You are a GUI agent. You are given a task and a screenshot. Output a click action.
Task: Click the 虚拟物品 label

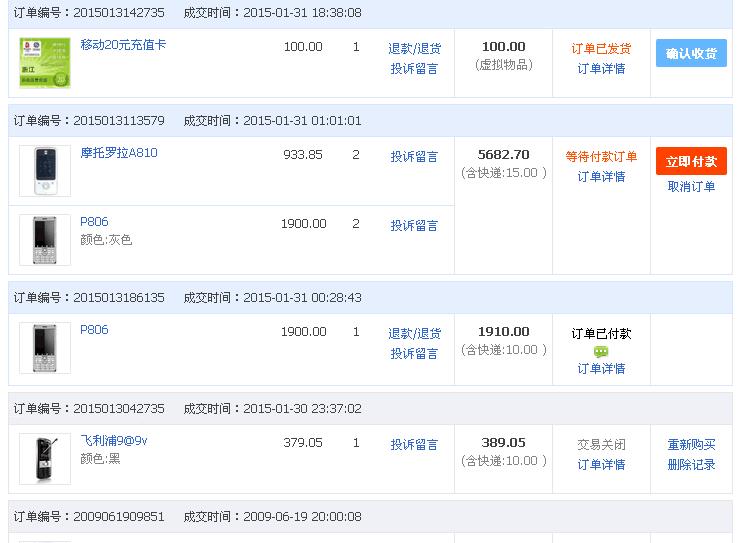[x=503, y=65]
